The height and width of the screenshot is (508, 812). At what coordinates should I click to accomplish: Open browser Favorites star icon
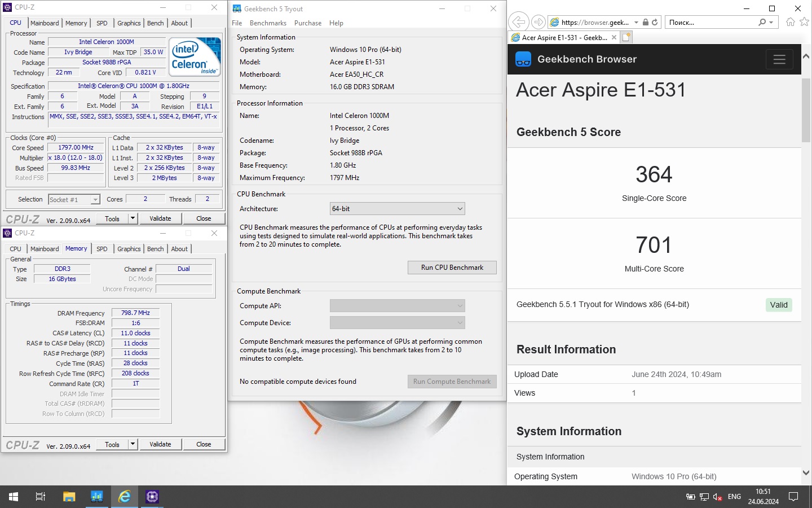(805, 22)
